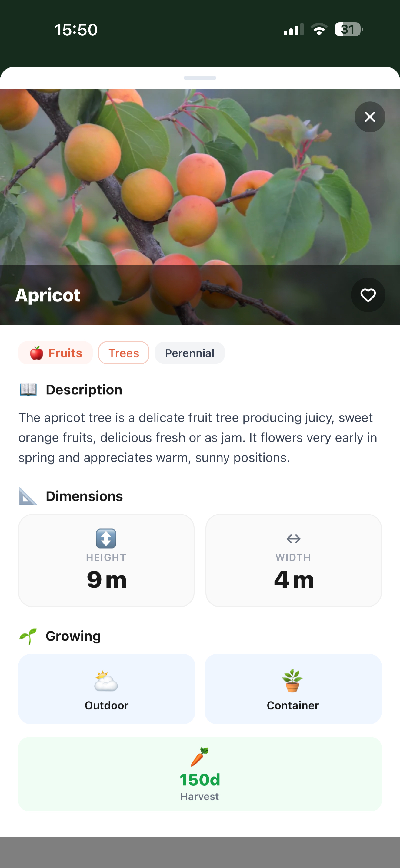Open the 150d Harvest panel
This screenshot has height=868, width=400.
tap(200, 774)
